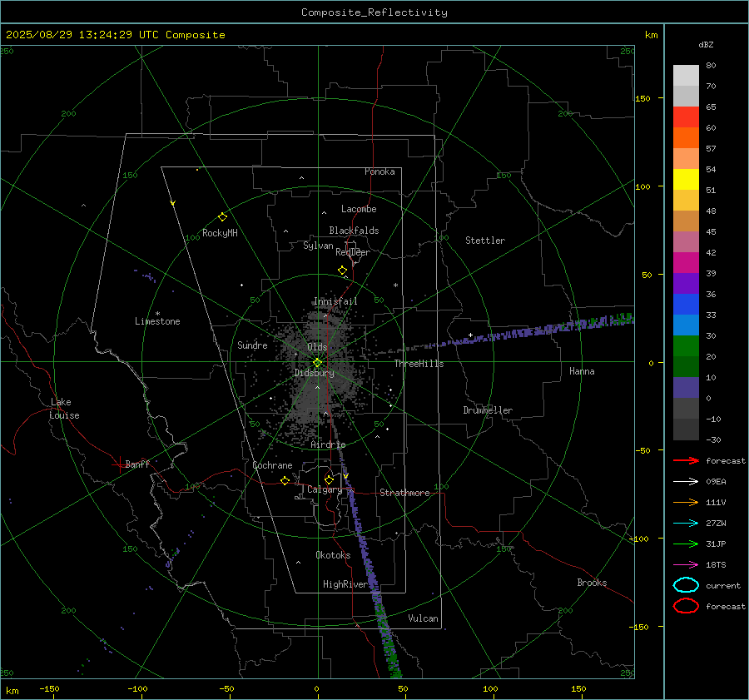Screen dimensions: 749x700
Task: Click the Banff label
Action: pos(137,464)
